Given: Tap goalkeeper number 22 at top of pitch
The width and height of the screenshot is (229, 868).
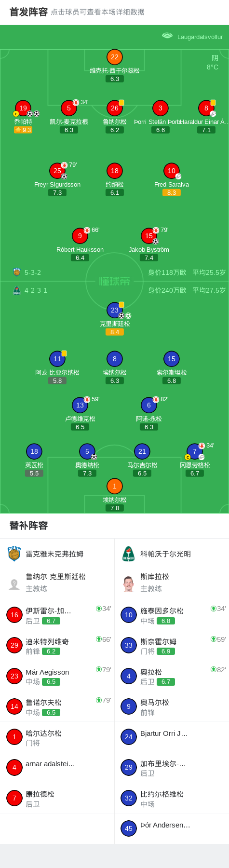Looking at the screenshot, I should [115, 57].
